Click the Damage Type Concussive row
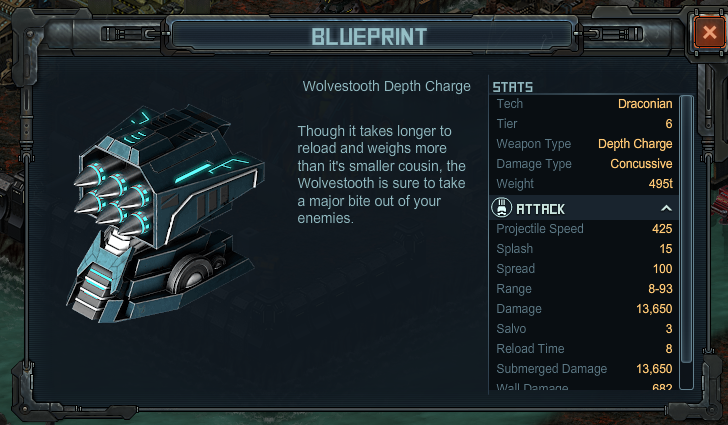The width and height of the screenshot is (728, 425). pyautogui.click(x=584, y=163)
